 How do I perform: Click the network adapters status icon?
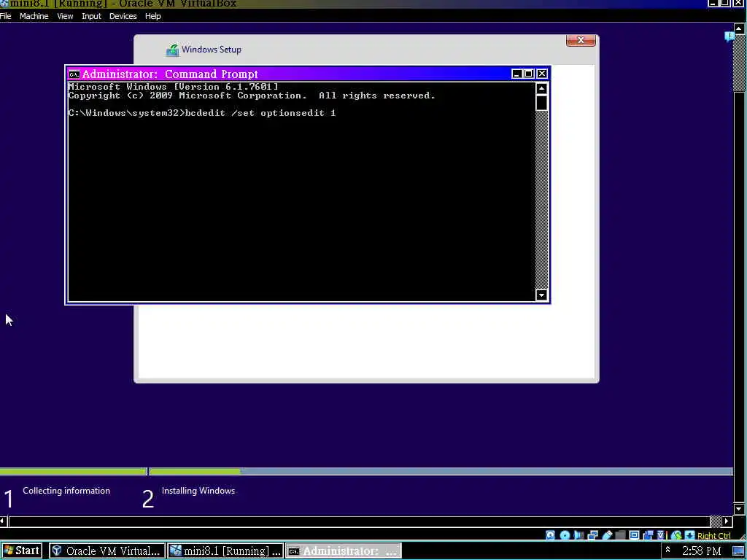coord(592,535)
